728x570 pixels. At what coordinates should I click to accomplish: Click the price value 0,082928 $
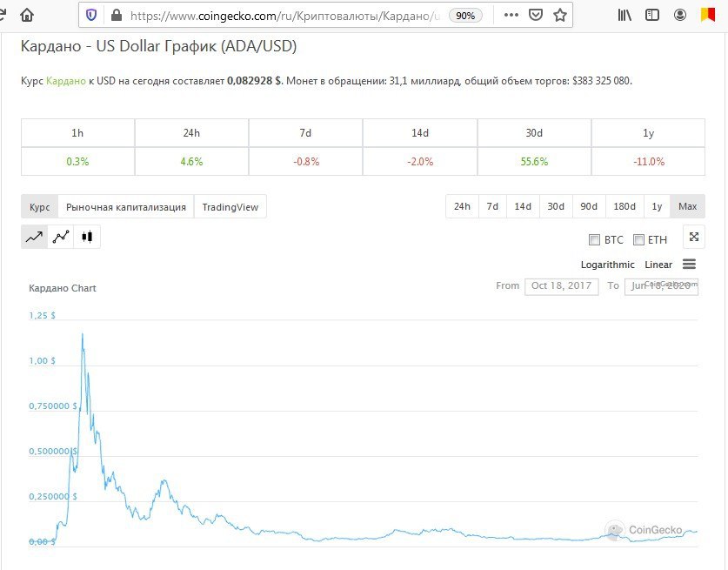pos(254,81)
